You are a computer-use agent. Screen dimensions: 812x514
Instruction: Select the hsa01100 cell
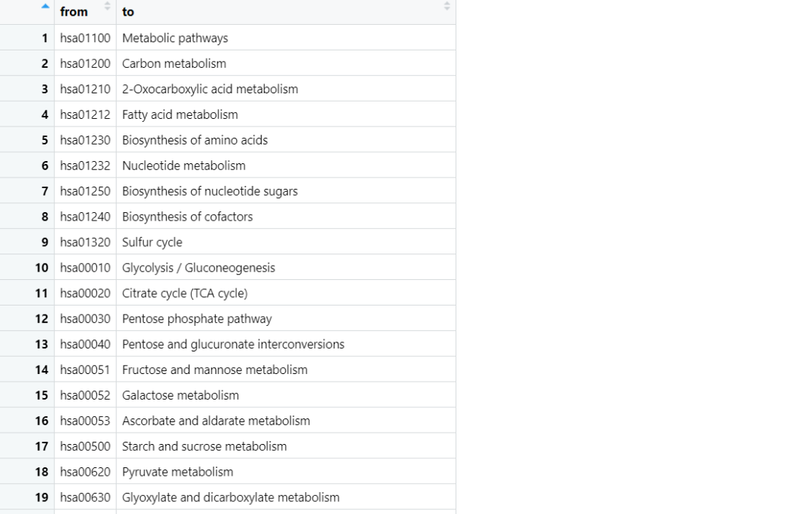click(x=85, y=38)
